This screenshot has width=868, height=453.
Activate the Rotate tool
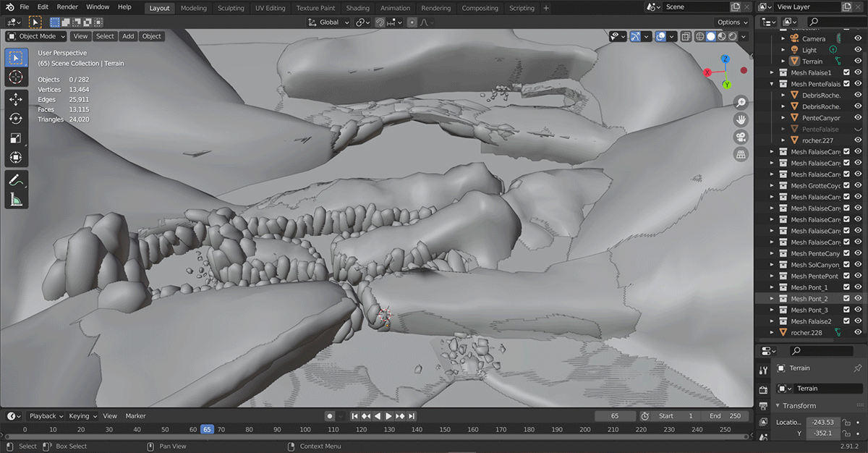pos(16,119)
